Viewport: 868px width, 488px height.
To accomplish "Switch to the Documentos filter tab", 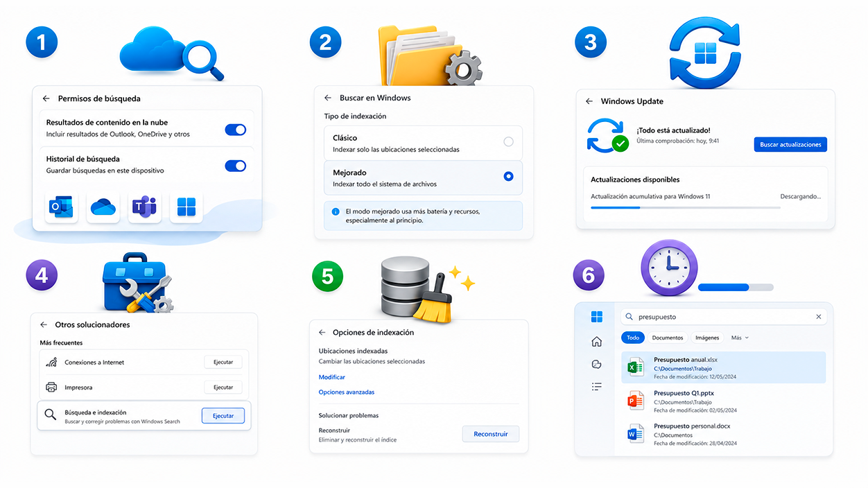I will pos(668,338).
